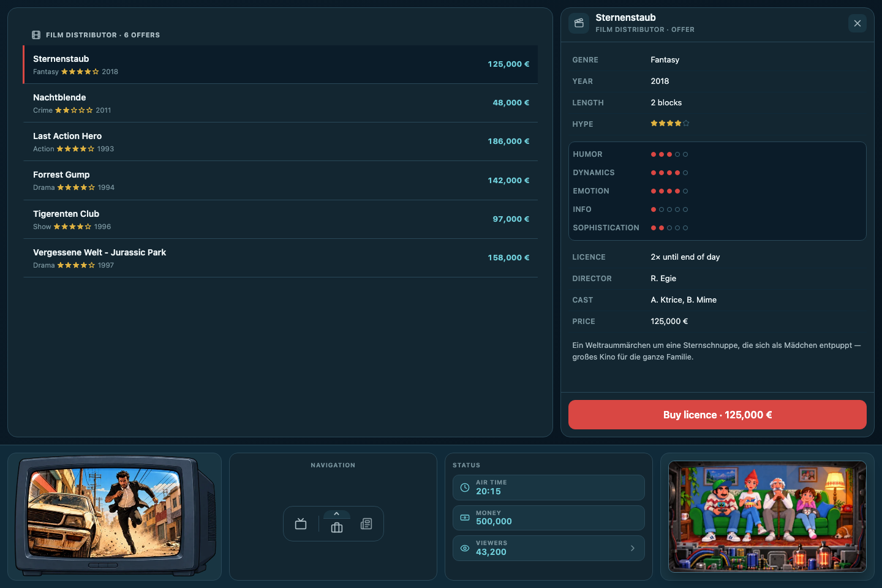Click the length value "2 blocks"

[666, 103]
